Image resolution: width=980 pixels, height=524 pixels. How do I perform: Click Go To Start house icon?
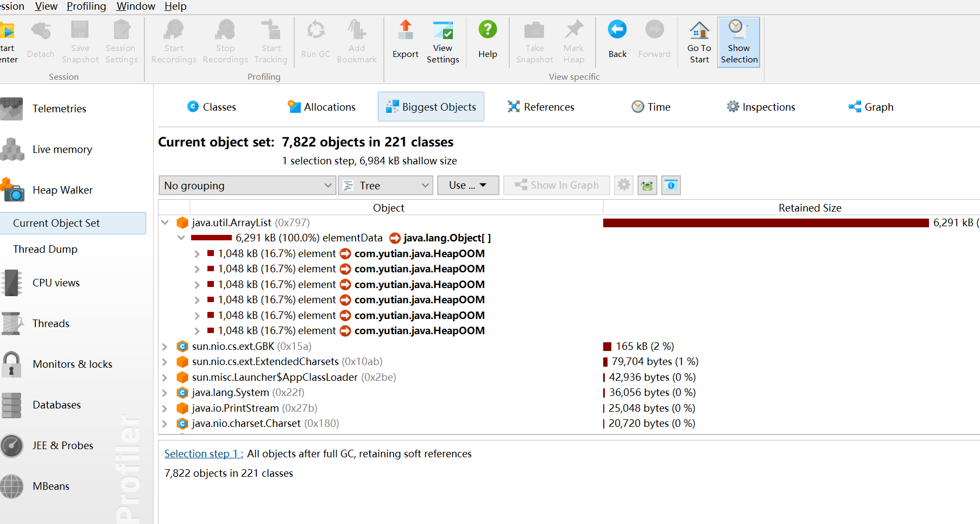click(x=699, y=31)
